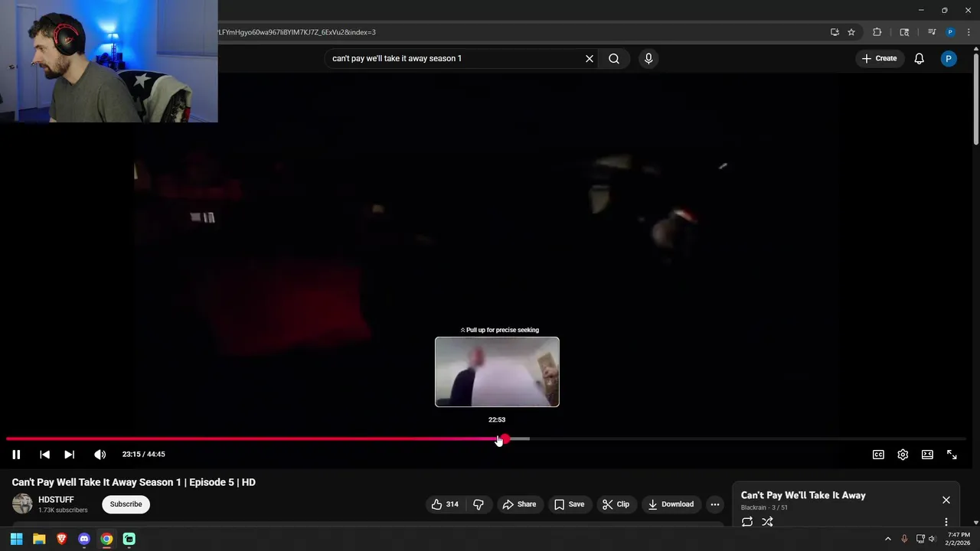
Task: Open taskbar clock and date
Action: click(x=958, y=539)
